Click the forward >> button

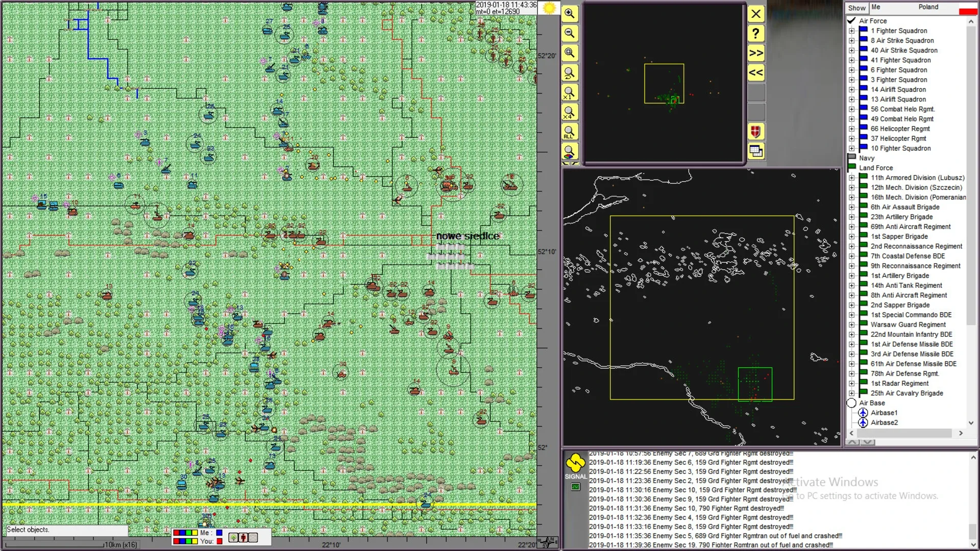756,53
